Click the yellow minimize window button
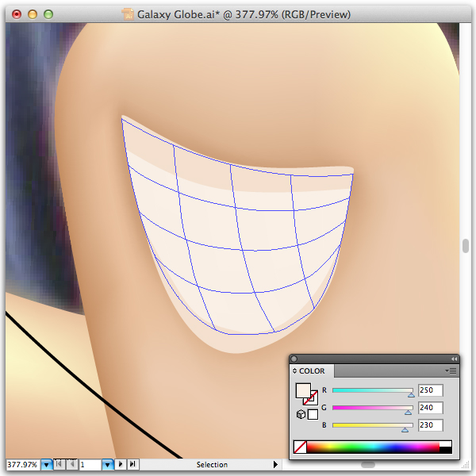 (x=33, y=14)
